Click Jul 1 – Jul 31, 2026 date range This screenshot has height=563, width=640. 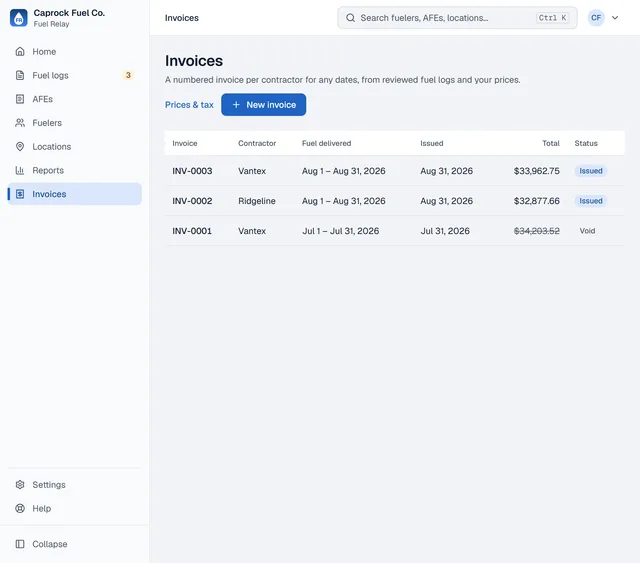pos(340,231)
